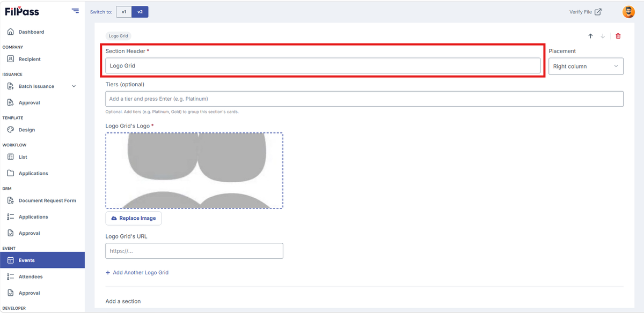The image size is (644, 313).
Task: Click the Verify File external link icon
Action: click(x=598, y=12)
